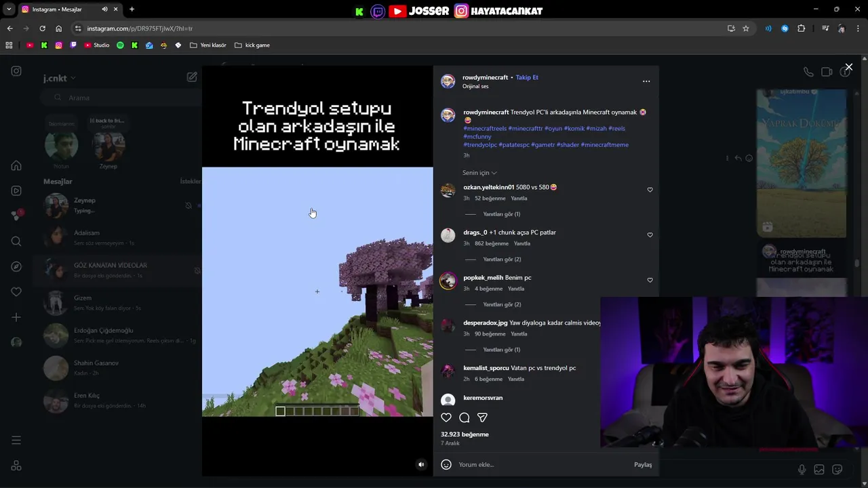
Task: Show replies under ozkan.yeltekinn01 comment
Action: coord(501,214)
